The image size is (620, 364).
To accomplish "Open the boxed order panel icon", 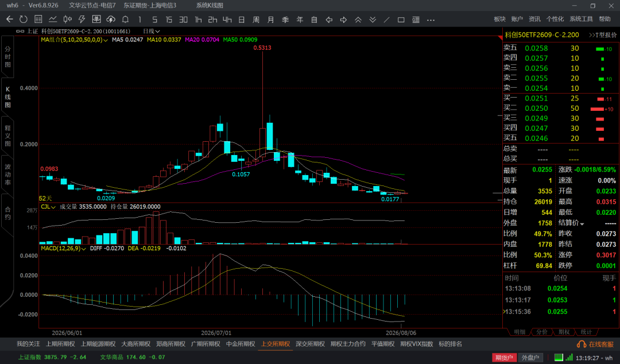I will pos(96,20).
